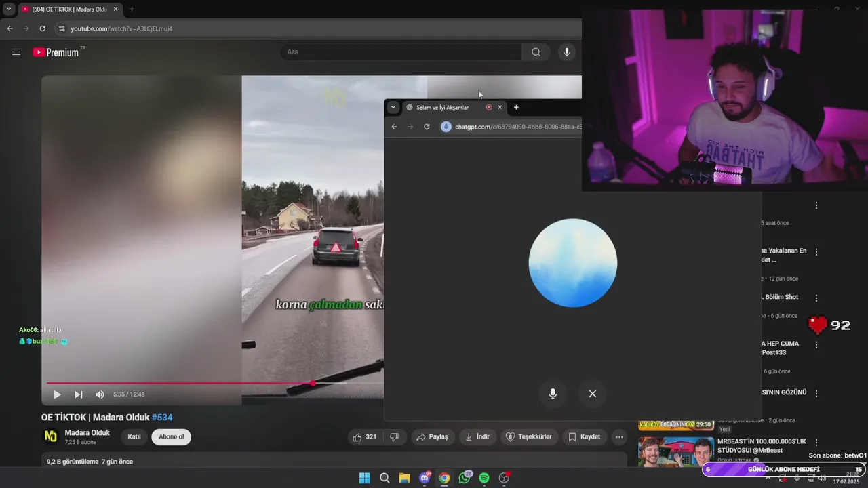Screen dimensions: 868x488
Task: Open the Madara Olduk channel name link
Action: (x=87, y=432)
